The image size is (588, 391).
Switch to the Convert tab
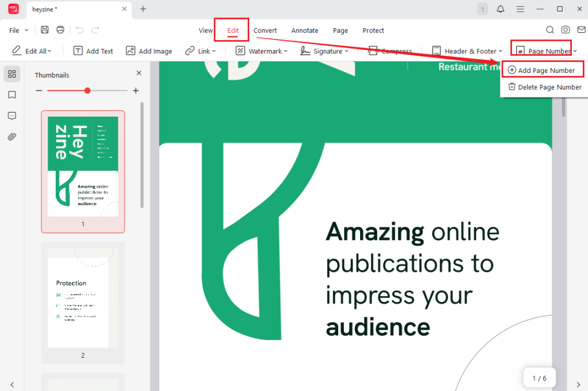click(x=265, y=30)
